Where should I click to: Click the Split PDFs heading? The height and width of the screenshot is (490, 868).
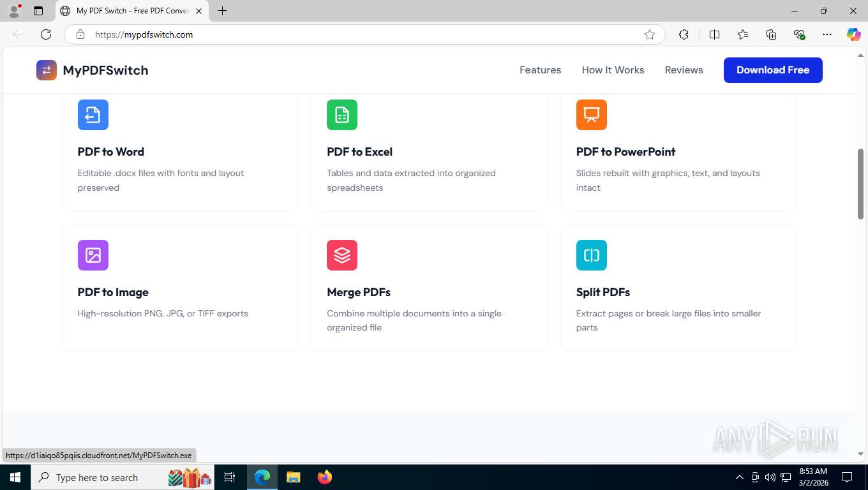[603, 292]
